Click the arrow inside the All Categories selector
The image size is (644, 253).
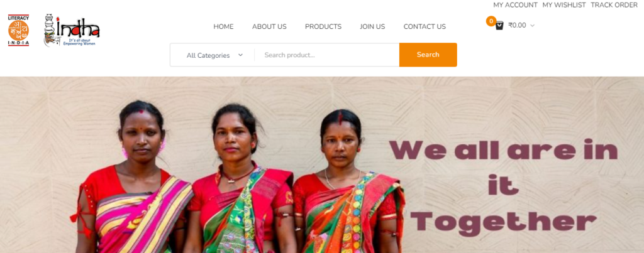tap(241, 55)
